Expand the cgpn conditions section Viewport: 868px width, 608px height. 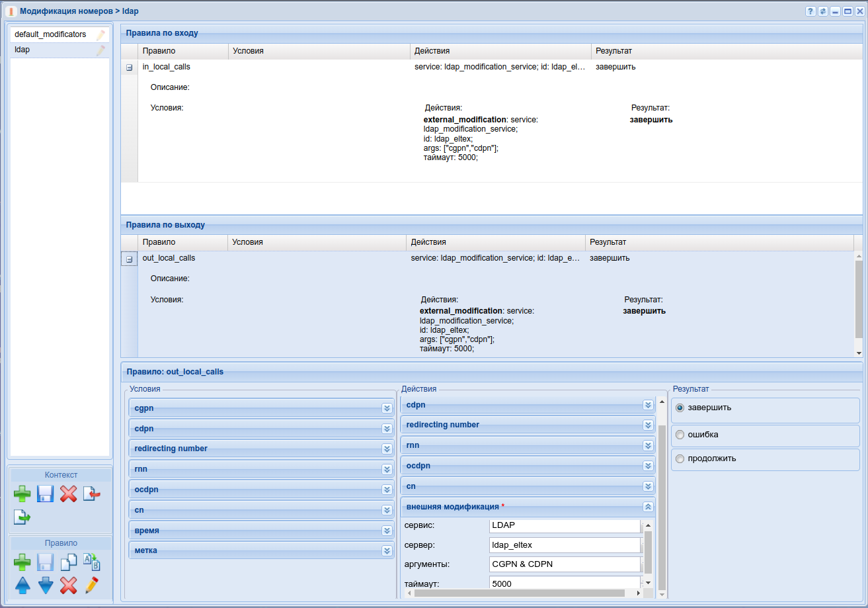coord(387,408)
